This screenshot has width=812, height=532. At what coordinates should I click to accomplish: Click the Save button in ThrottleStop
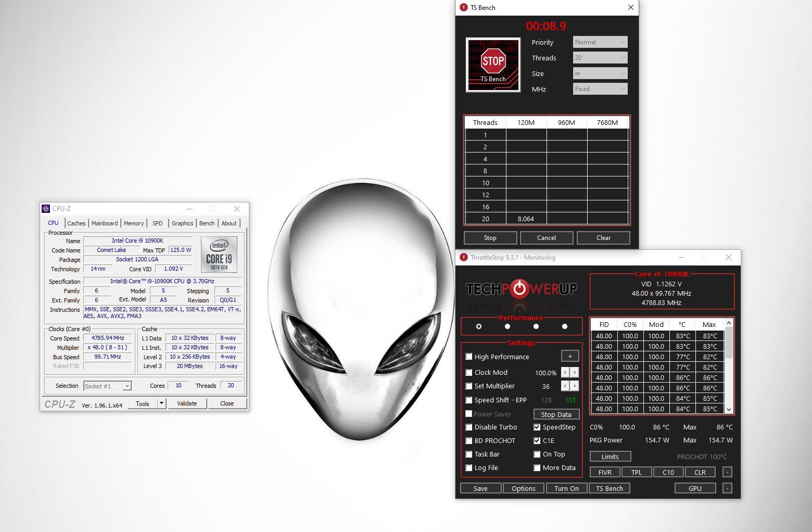(x=481, y=488)
